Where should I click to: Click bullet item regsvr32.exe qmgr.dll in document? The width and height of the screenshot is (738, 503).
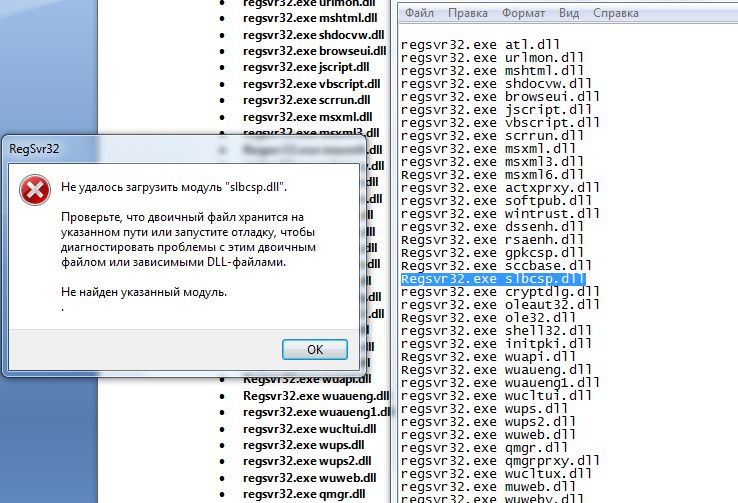point(304,494)
